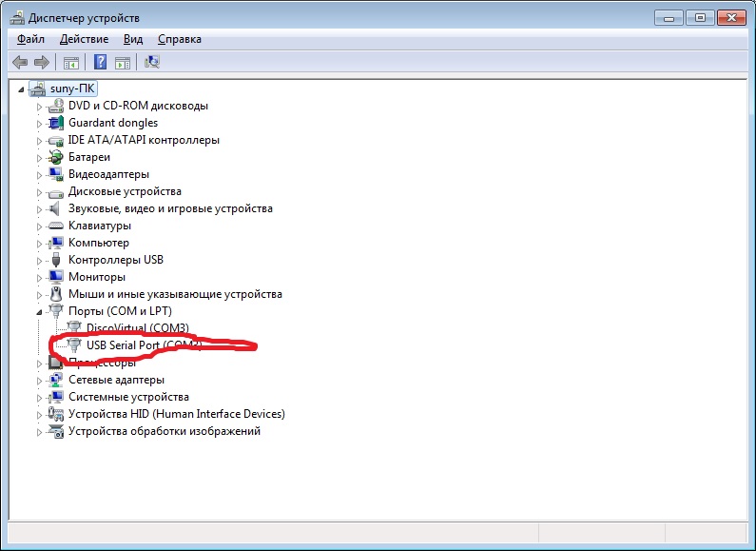
Task: Open the Справка menu
Action: (179, 39)
